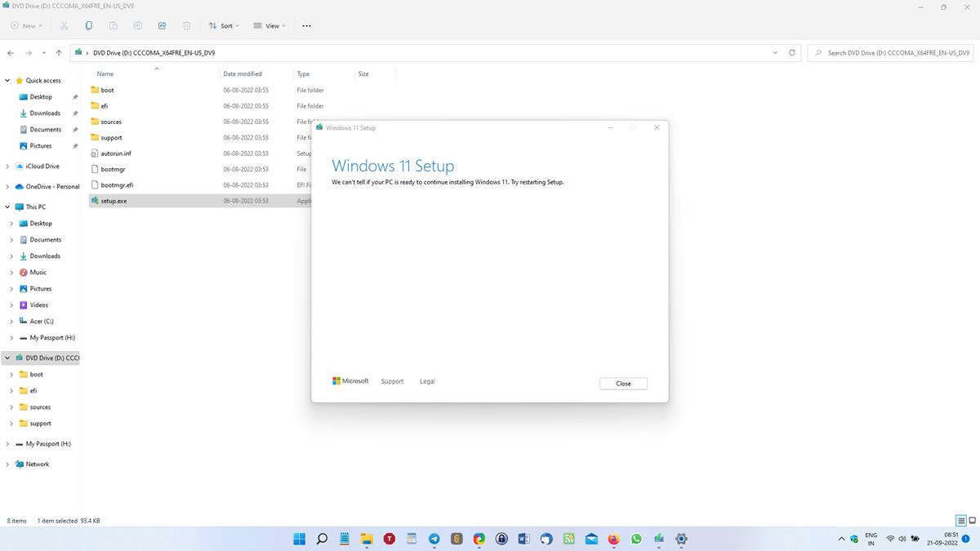Image resolution: width=980 pixels, height=551 pixels.
Task: Switch to details view icon in status bar
Action: (x=960, y=521)
